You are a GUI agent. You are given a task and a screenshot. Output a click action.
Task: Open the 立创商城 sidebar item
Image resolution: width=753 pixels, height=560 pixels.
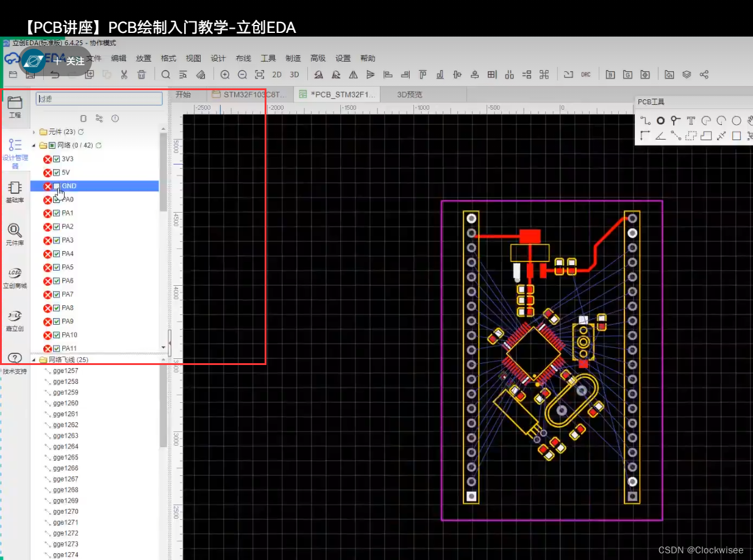15,277
